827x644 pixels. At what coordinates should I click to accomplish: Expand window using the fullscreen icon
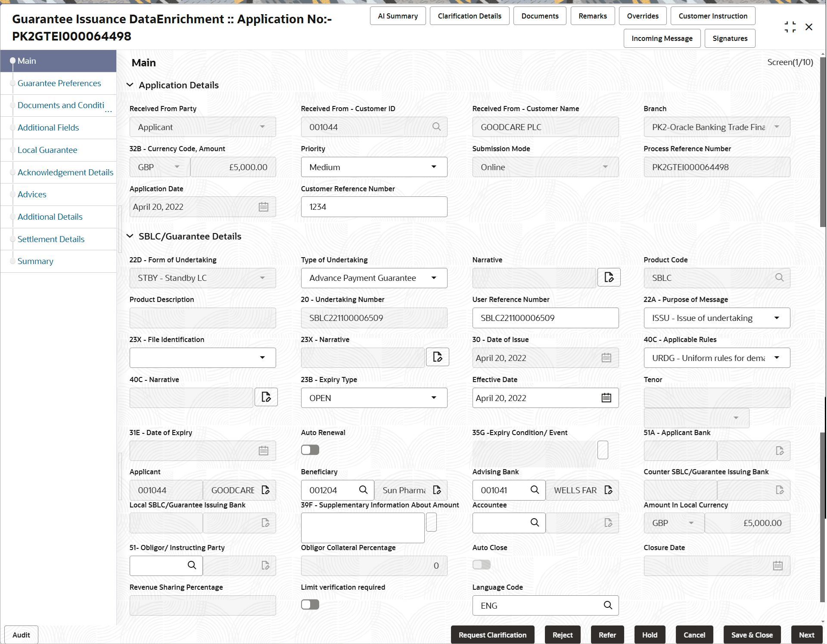pyautogui.click(x=790, y=26)
